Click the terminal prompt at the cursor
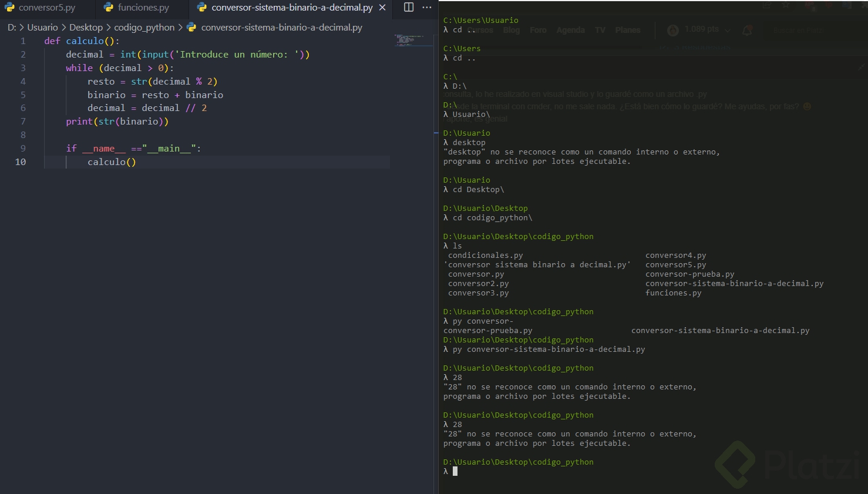The image size is (868, 494). click(455, 471)
